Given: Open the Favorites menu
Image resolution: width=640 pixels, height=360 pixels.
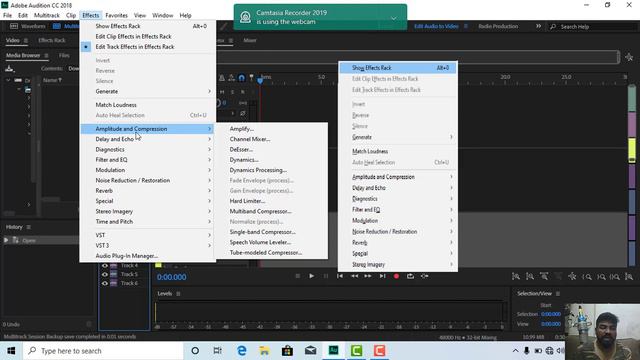Looking at the screenshot, I should pos(116,15).
